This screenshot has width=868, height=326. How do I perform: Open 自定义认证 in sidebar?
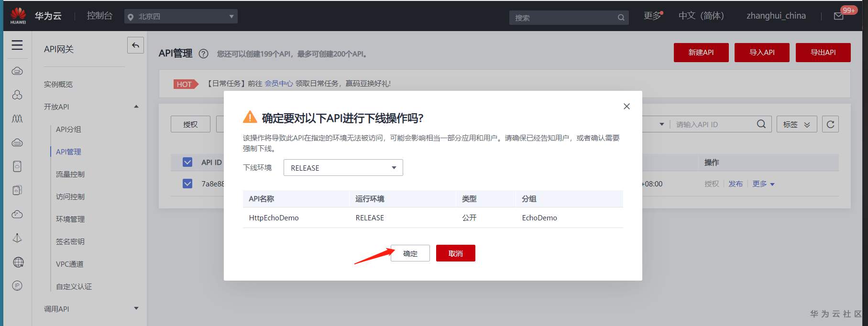click(x=74, y=286)
